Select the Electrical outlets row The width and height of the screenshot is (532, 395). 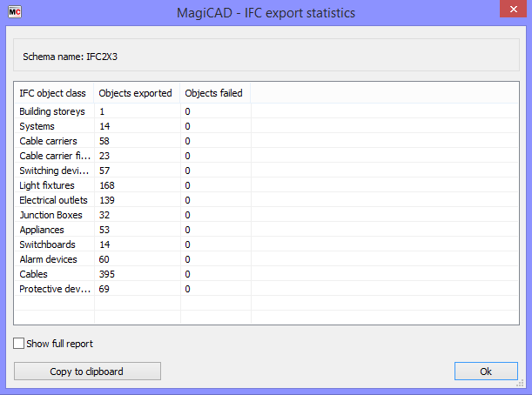tap(266, 200)
